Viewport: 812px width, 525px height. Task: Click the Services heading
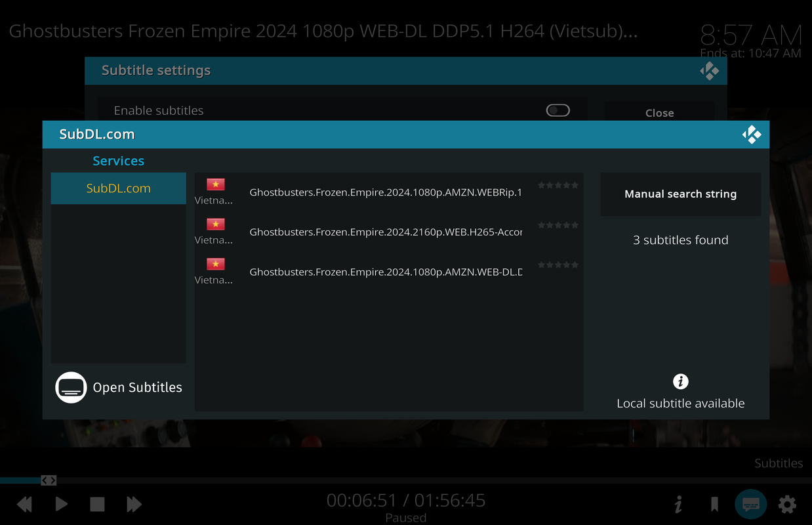pos(118,161)
